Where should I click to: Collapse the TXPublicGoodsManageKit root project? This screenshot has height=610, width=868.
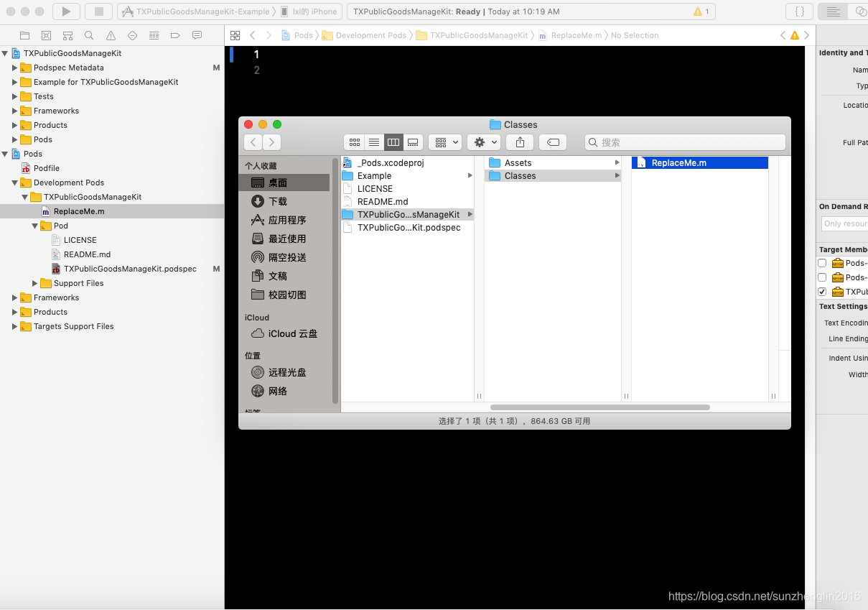click(x=5, y=53)
